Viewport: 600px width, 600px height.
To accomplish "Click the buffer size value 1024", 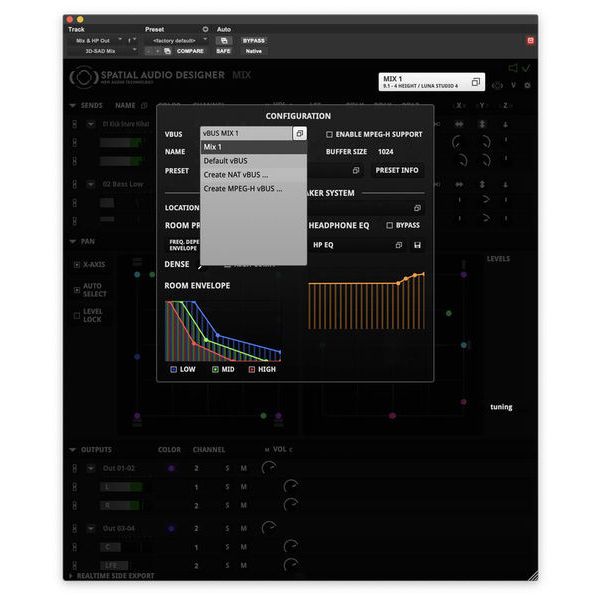I will tap(385, 152).
